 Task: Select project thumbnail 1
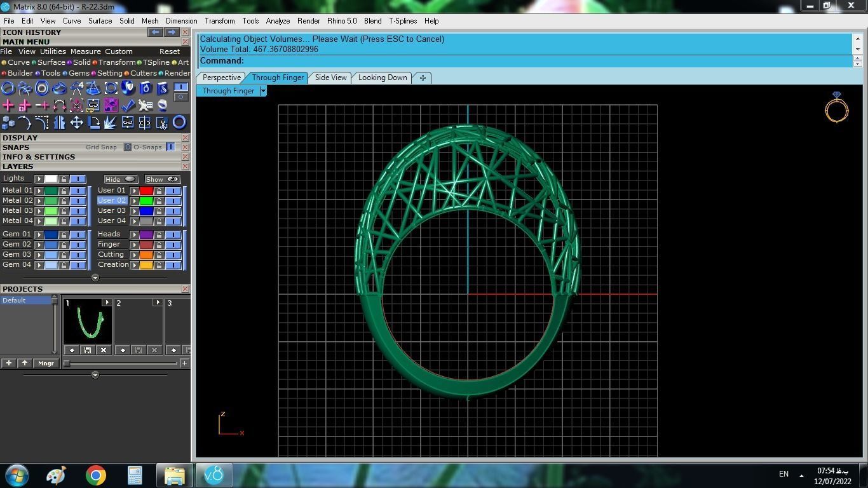coord(88,322)
